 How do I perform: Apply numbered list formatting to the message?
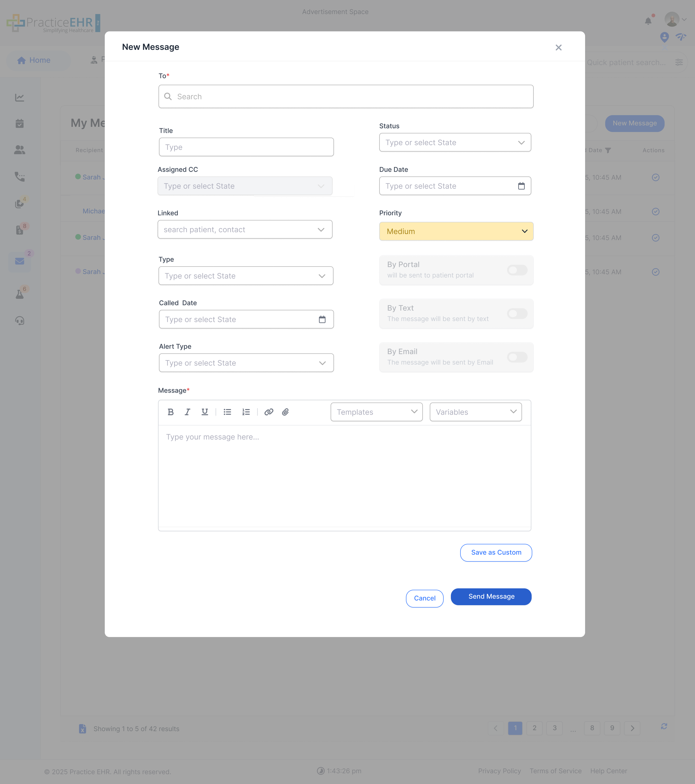tap(246, 412)
